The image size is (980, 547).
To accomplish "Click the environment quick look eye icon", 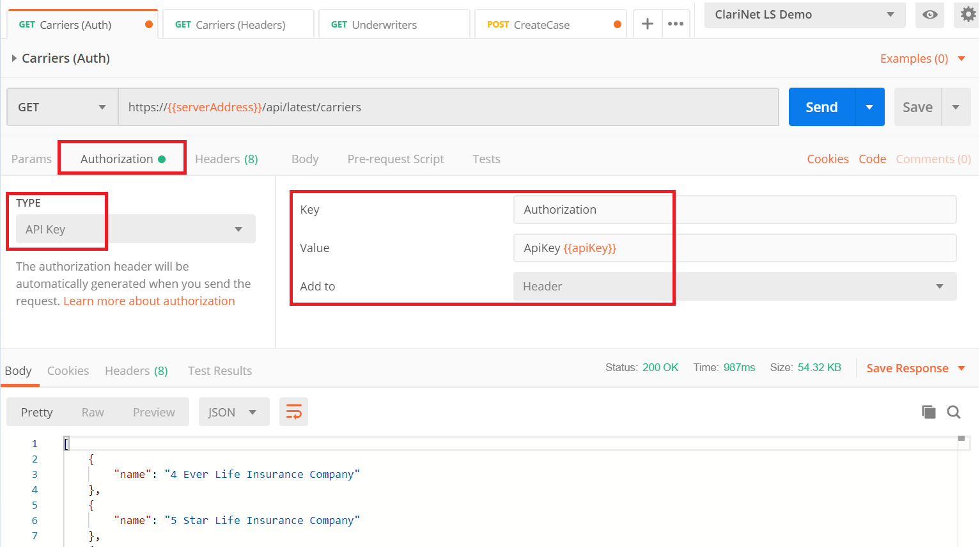I will 929,15.
